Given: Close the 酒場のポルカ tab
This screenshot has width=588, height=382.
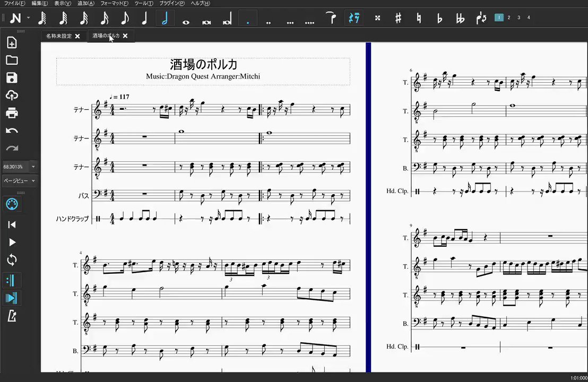Looking at the screenshot, I should [125, 36].
